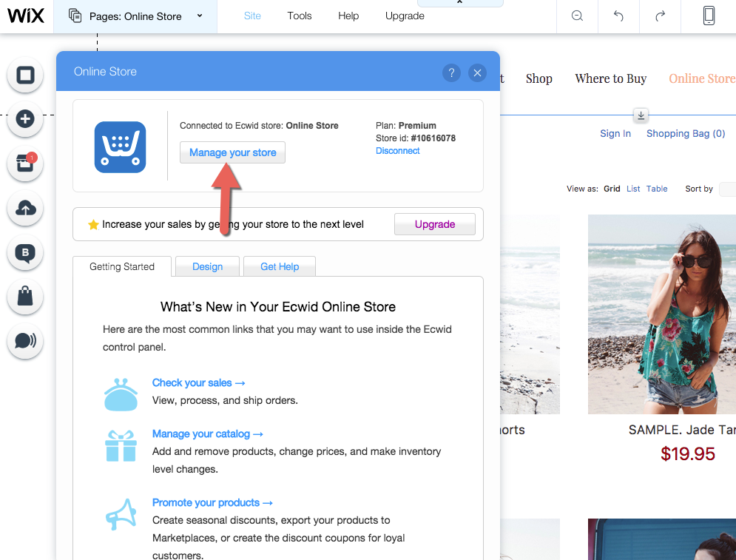The image size is (736, 560).
Task: Click the Sign In link
Action: pos(615,134)
